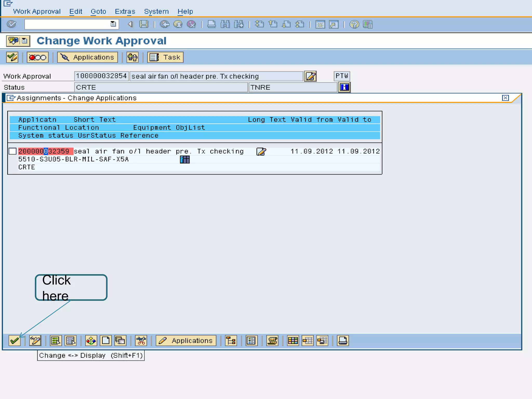
Task: Click the blank page create icon
Action: (x=106, y=341)
